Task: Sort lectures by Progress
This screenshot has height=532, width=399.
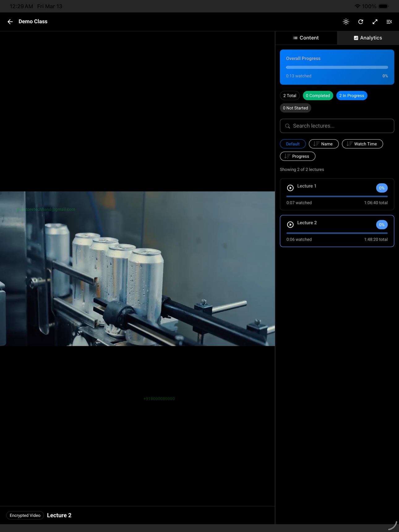Action: [x=298, y=156]
